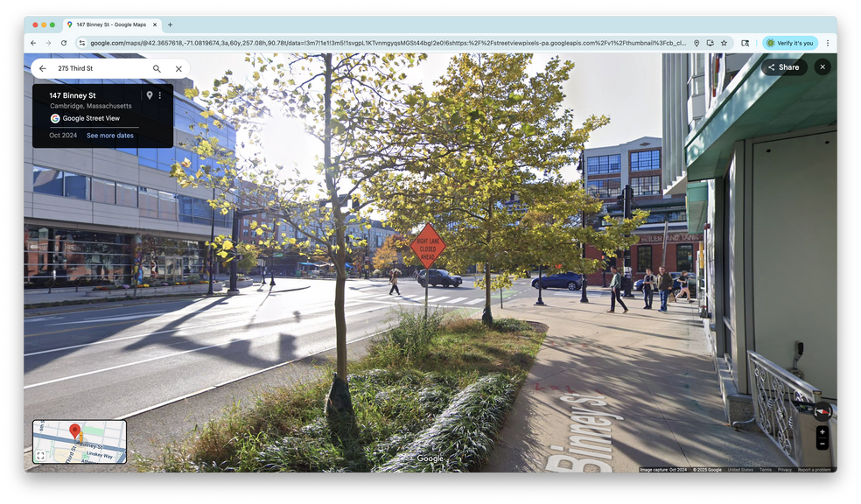Select the 147 Binney St - Google Maps tab
861x504 pixels.
(x=109, y=24)
